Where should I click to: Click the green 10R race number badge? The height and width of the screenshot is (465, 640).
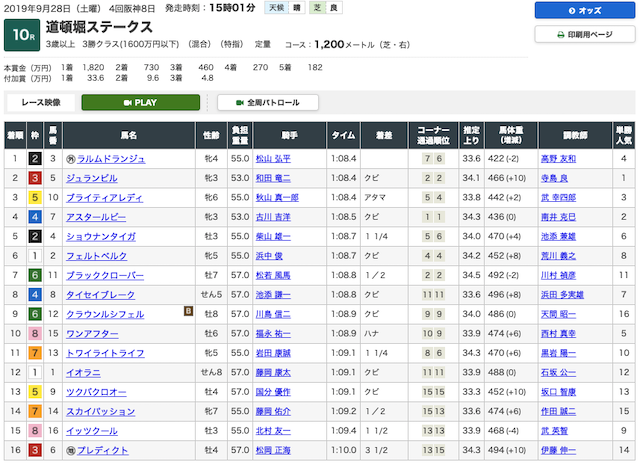point(22,35)
